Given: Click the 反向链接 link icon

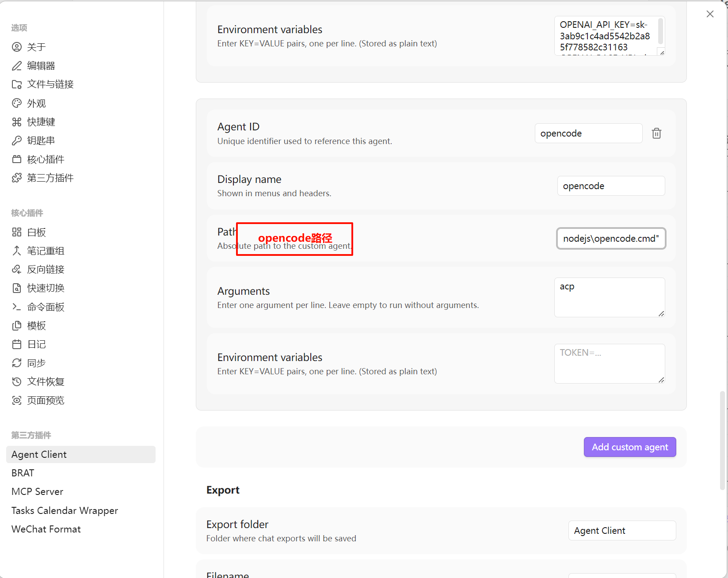Looking at the screenshot, I should (17, 269).
